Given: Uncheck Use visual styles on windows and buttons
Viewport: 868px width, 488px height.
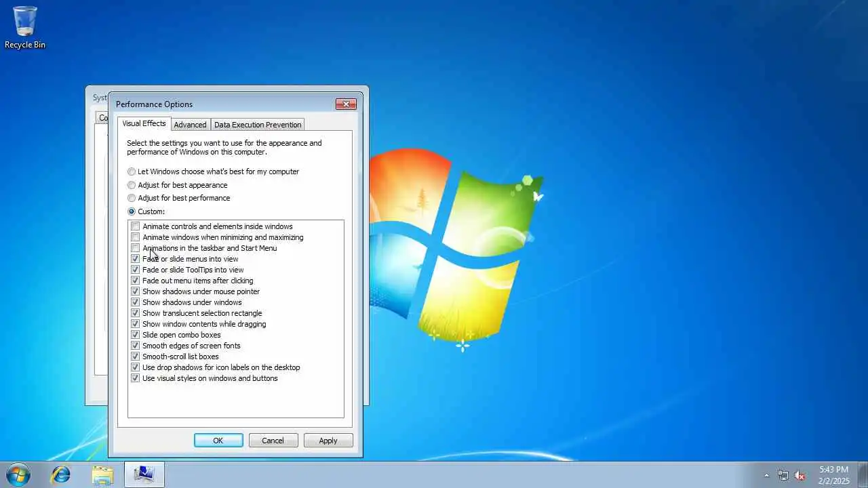Looking at the screenshot, I should click(135, 378).
